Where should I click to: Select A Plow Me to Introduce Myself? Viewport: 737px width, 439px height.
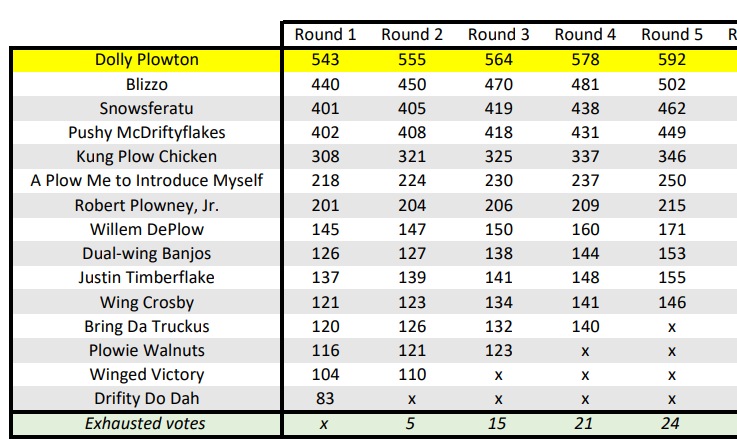pyautogui.click(x=147, y=180)
